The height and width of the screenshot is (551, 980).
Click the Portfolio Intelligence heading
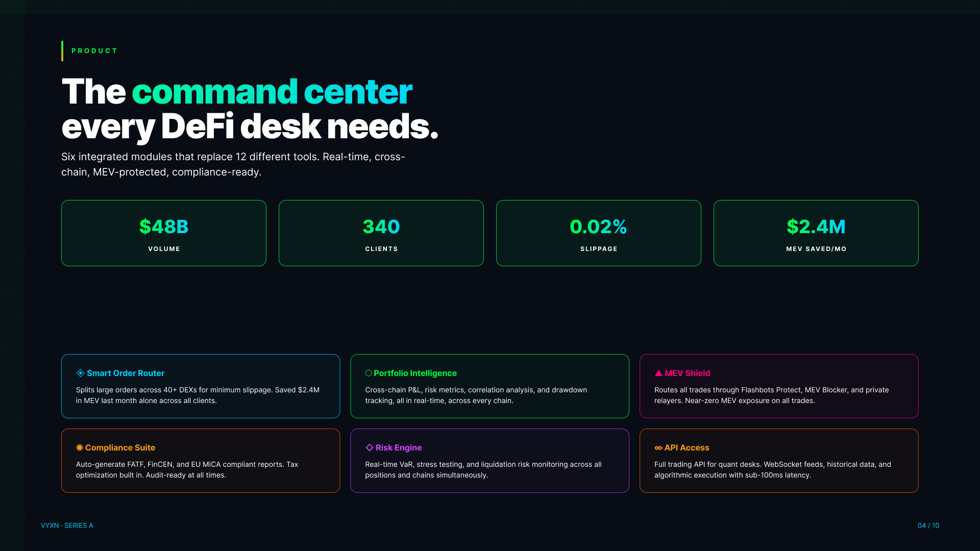pyautogui.click(x=415, y=373)
